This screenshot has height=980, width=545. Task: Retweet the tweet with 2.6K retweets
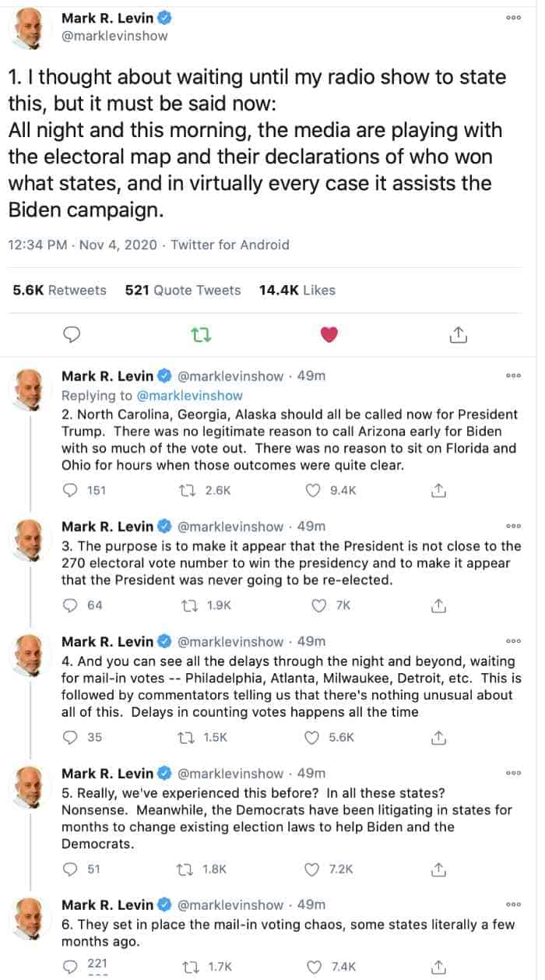coord(187,490)
